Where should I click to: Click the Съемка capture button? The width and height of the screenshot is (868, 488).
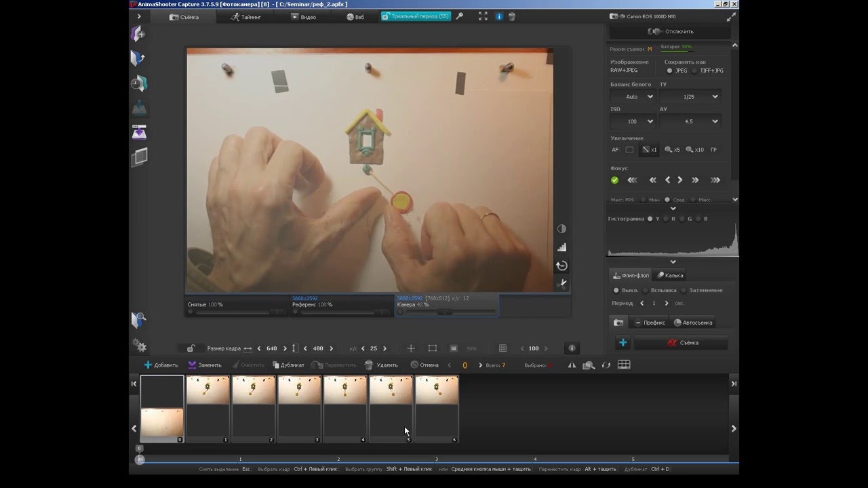pyautogui.click(x=681, y=343)
